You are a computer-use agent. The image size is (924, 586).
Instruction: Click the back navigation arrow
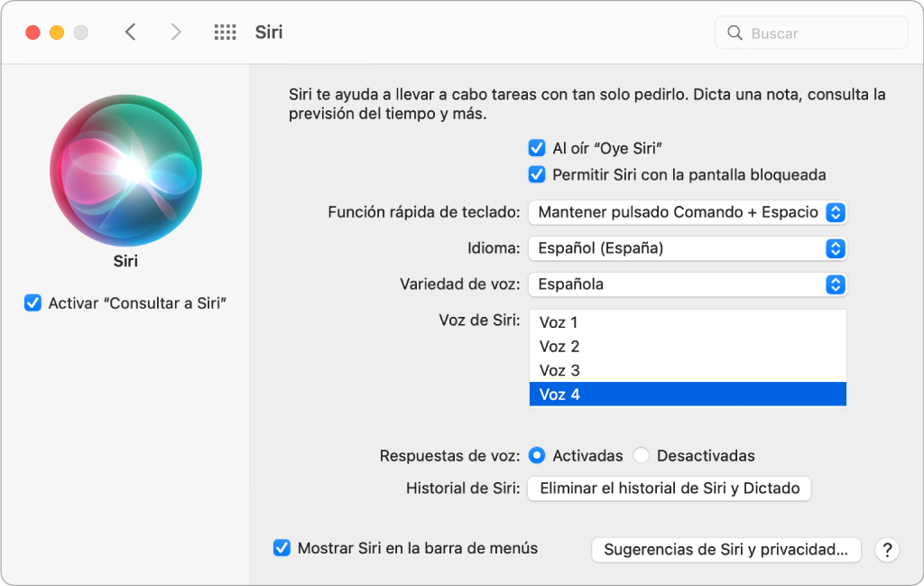(x=130, y=32)
